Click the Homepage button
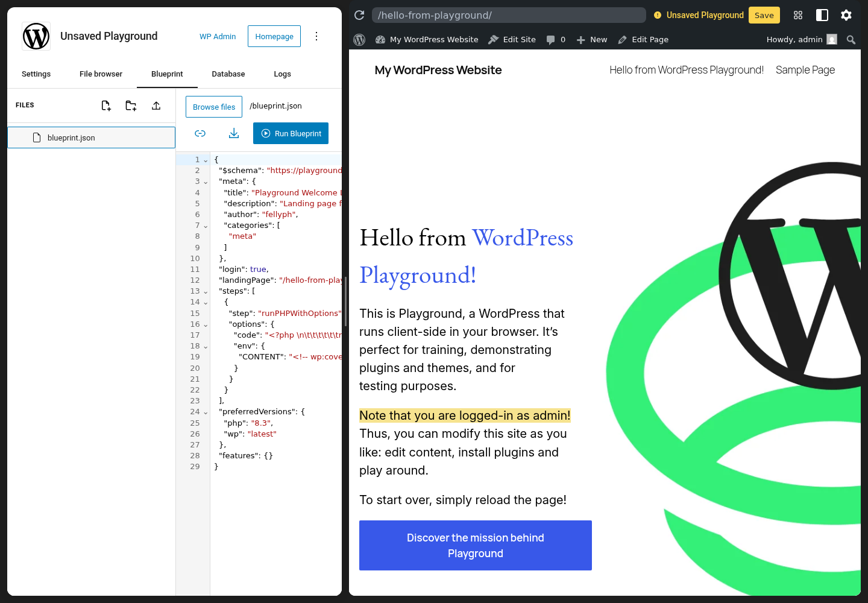The image size is (868, 603). coord(274,36)
